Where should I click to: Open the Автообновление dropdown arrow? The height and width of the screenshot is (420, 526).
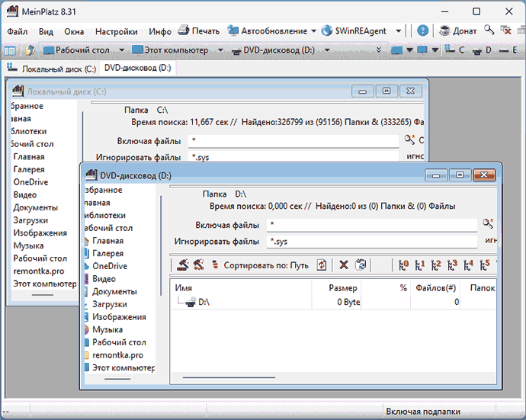click(x=313, y=30)
